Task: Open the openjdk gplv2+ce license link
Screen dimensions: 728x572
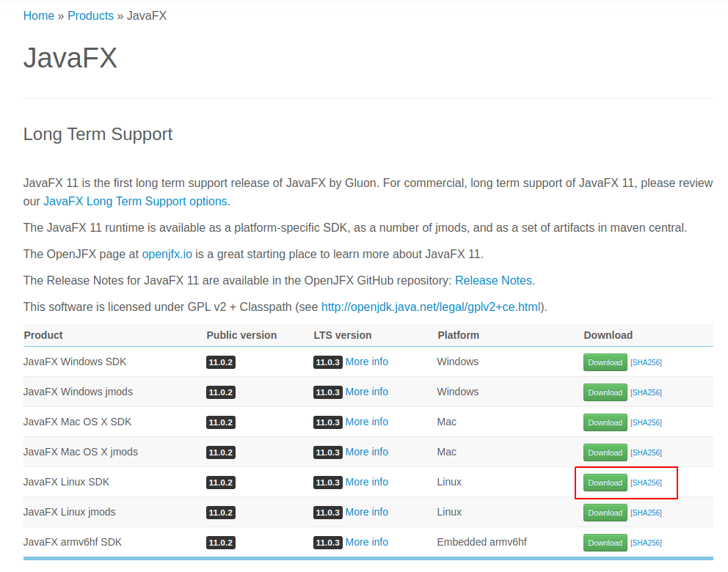Action: 431,307
